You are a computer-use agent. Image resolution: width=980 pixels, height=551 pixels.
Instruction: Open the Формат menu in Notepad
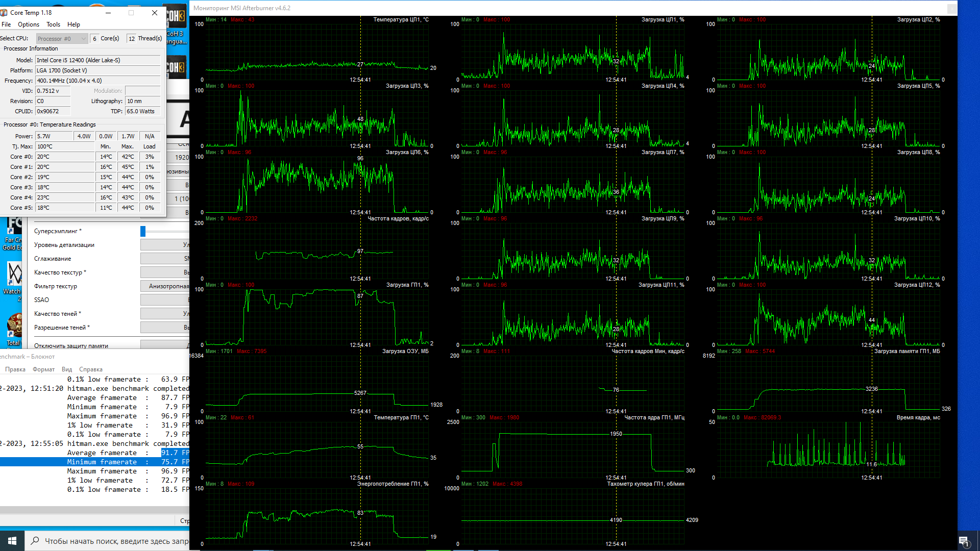coord(43,369)
